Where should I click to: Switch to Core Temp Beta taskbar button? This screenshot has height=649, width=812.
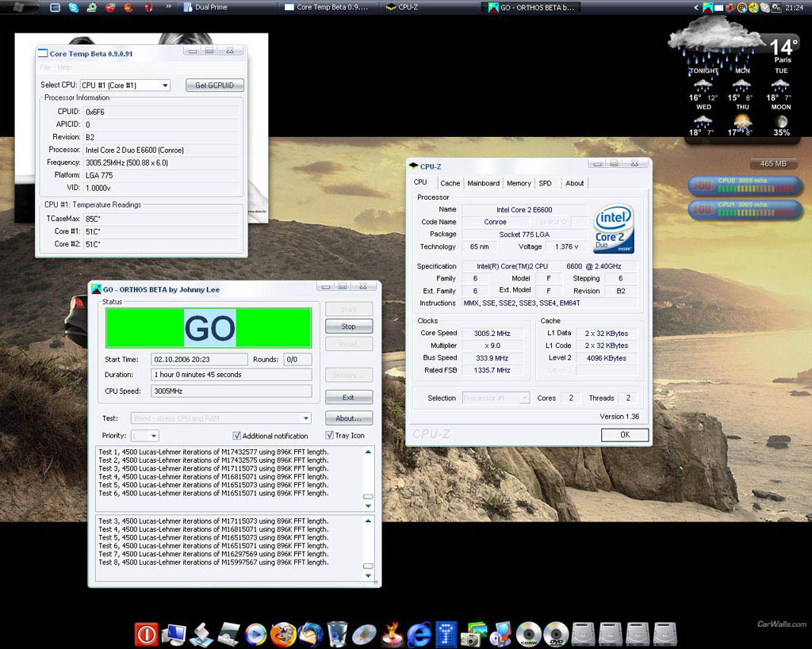tap(331, 7)
